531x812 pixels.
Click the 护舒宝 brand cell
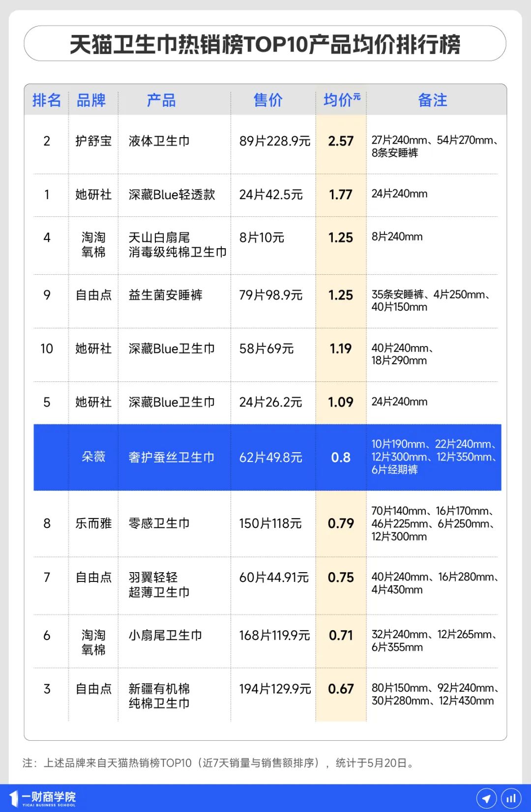(93, 141)
